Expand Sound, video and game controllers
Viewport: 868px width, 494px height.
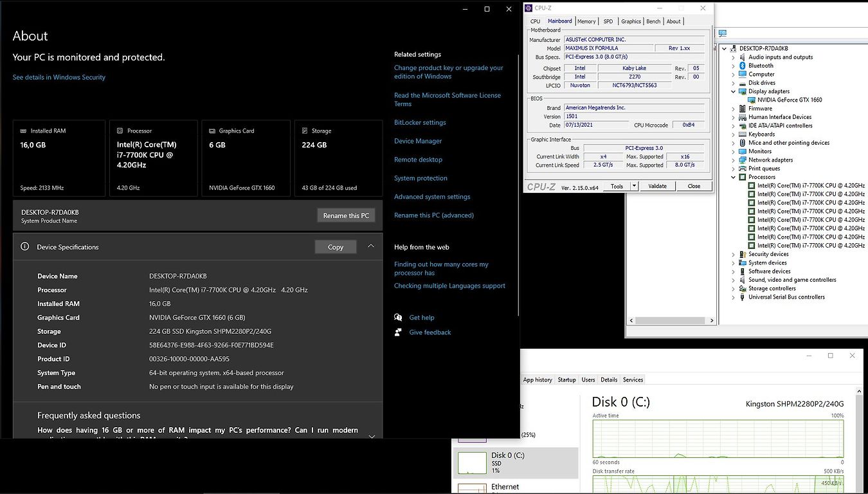point(733,280)
